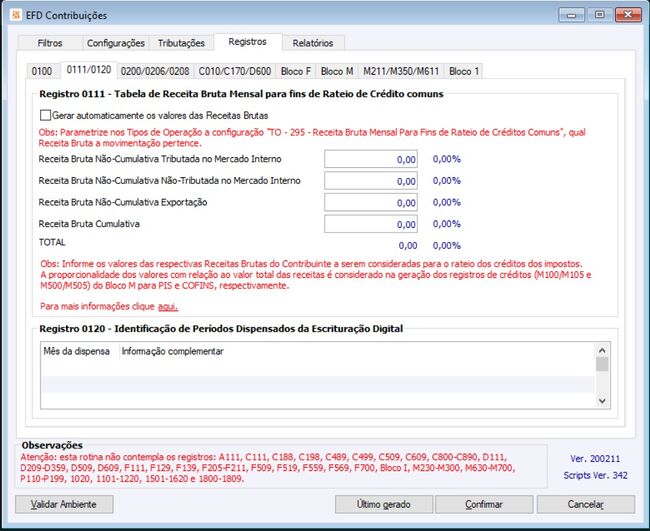This screenshot has width=650, height=531.
Task: Select the M211/M350/M611 sub-tab
Action: 401,71
